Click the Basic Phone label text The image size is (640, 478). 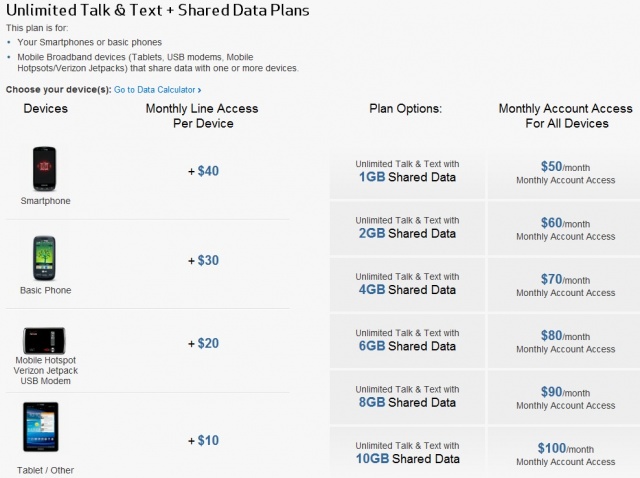coord(46,290)
